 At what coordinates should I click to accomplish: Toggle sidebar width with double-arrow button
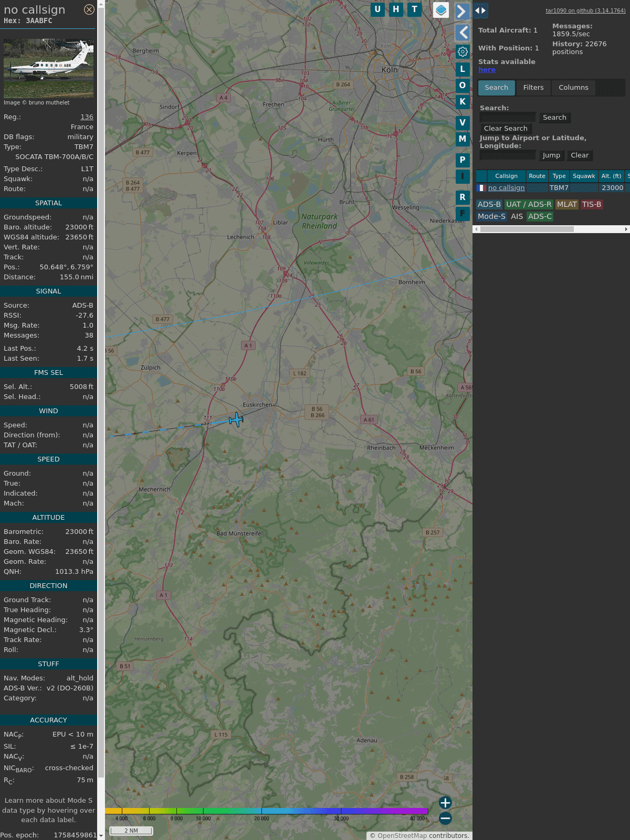pos(480,10)
